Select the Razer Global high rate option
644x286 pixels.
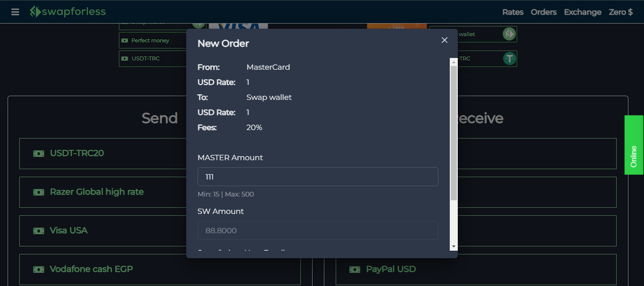[96, 192]
